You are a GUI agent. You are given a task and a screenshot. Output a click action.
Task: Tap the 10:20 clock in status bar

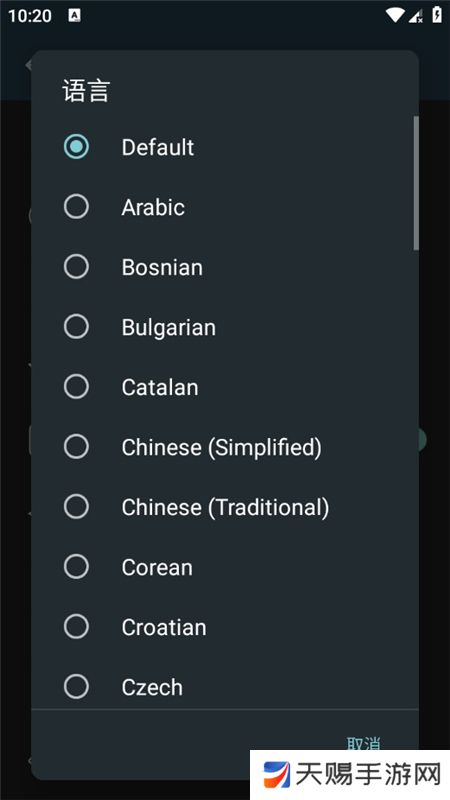coord(30,16)
